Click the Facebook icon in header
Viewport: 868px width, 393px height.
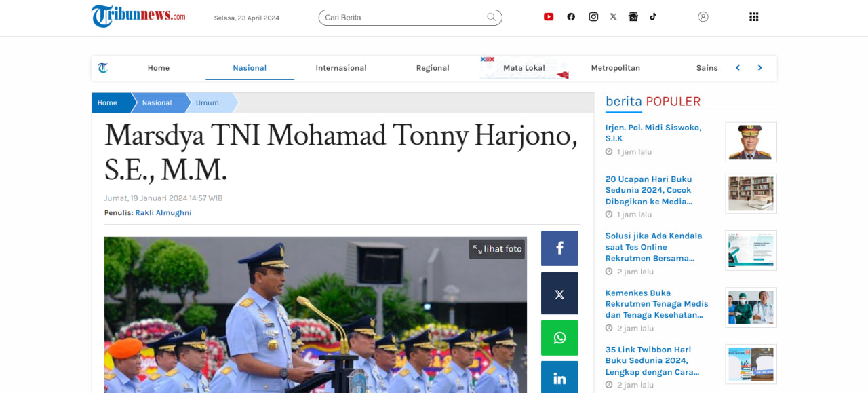click(571, 17)
